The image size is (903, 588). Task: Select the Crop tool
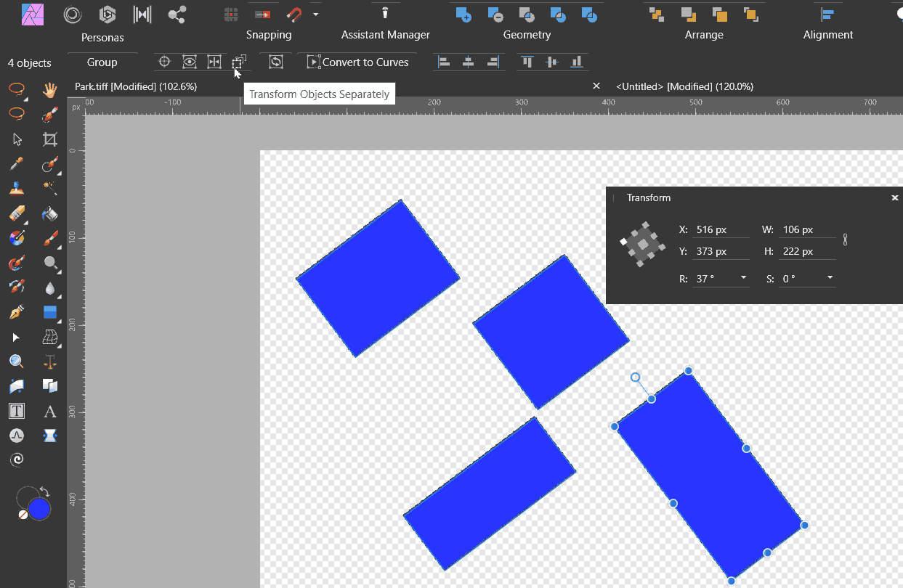point(49,139)
